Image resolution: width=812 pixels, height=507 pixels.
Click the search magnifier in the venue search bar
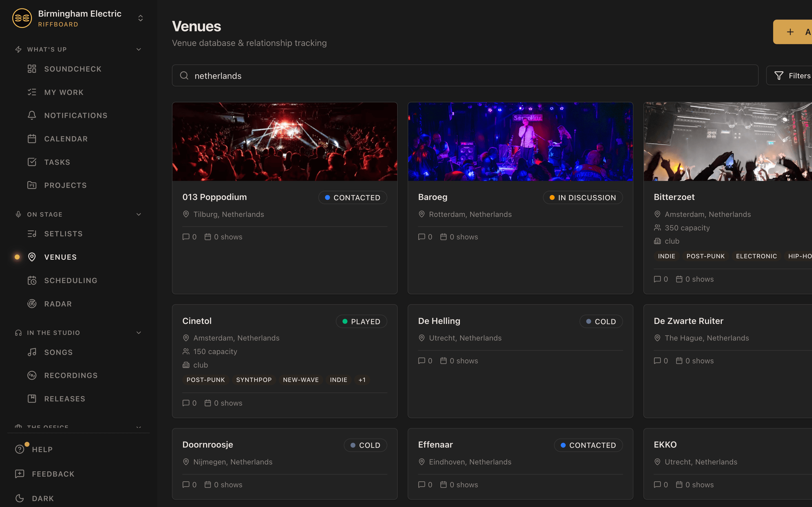(x=184, y=75)
